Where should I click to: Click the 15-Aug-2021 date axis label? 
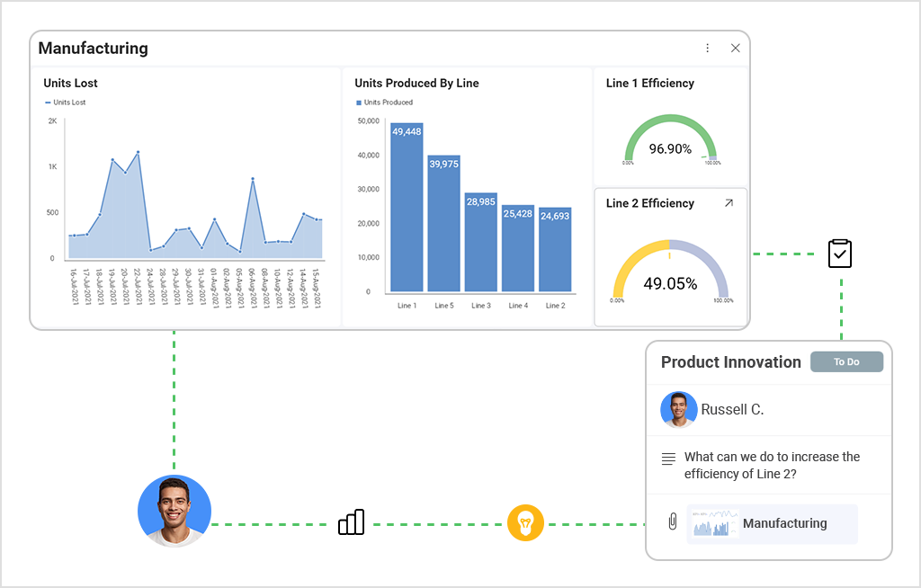tap(316, 288)
